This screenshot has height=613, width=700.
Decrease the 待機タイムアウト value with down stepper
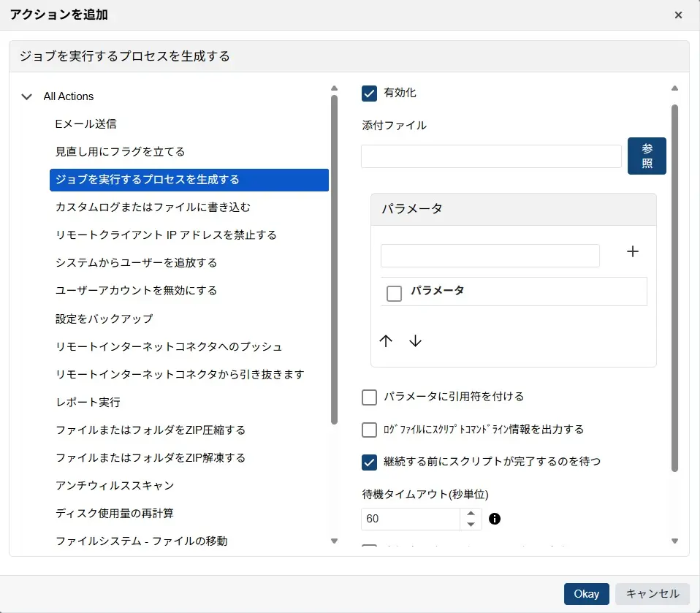[471, 525]
